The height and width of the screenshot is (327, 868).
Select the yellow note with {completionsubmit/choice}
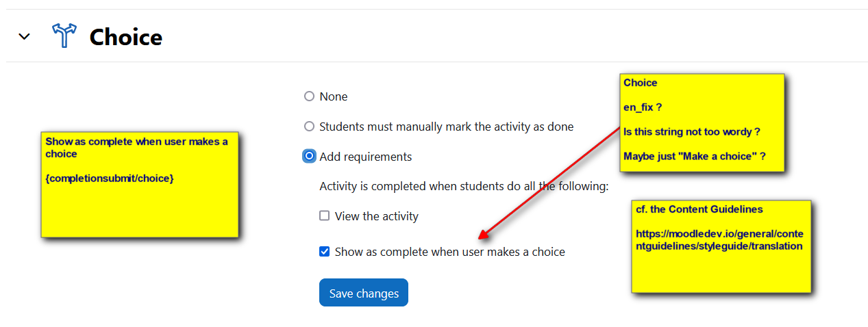pos(140,185)
